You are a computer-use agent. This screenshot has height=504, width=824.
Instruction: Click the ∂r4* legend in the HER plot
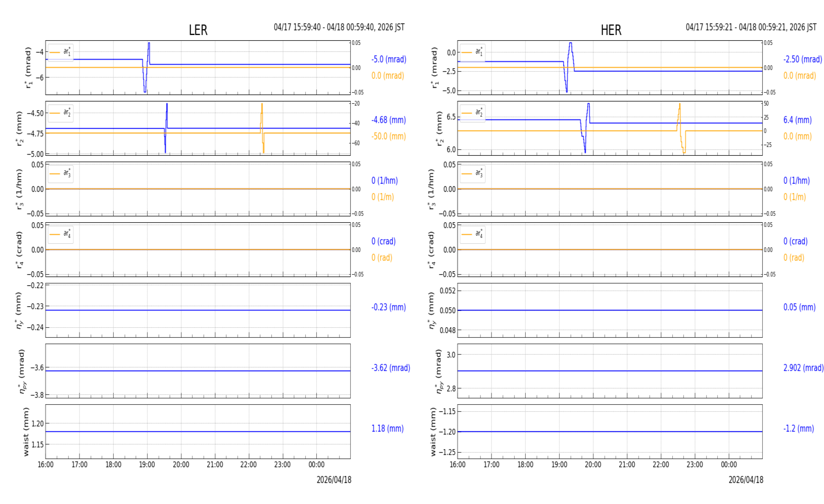473,234
